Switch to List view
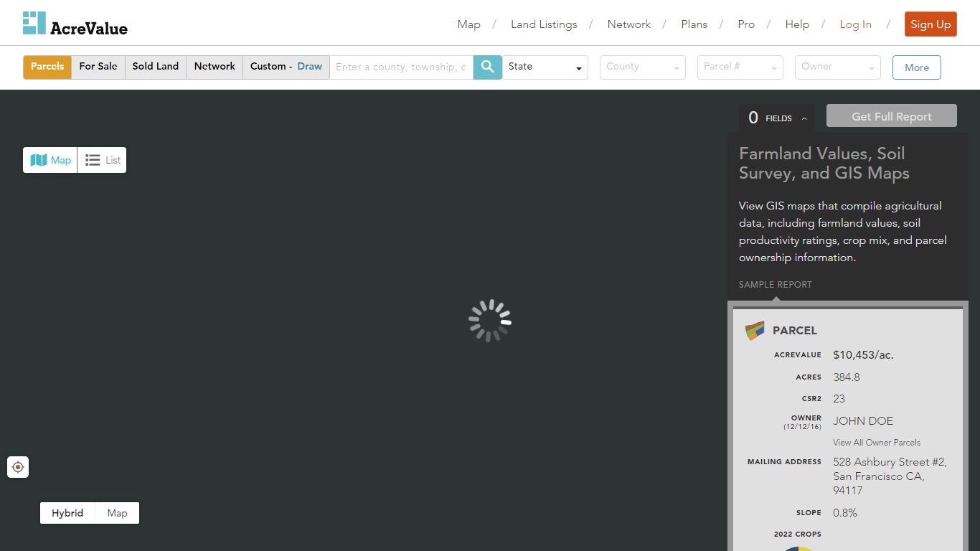The image size is (980, 551). (102, 160)
